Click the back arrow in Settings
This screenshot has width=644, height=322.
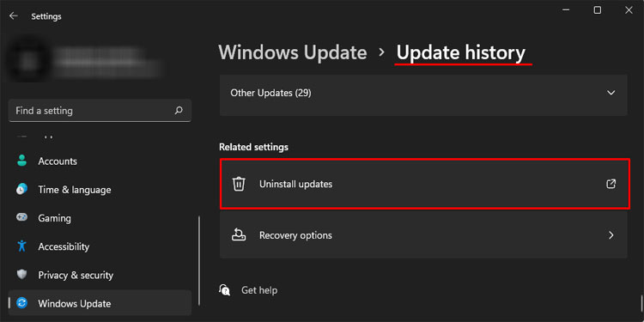14,16
